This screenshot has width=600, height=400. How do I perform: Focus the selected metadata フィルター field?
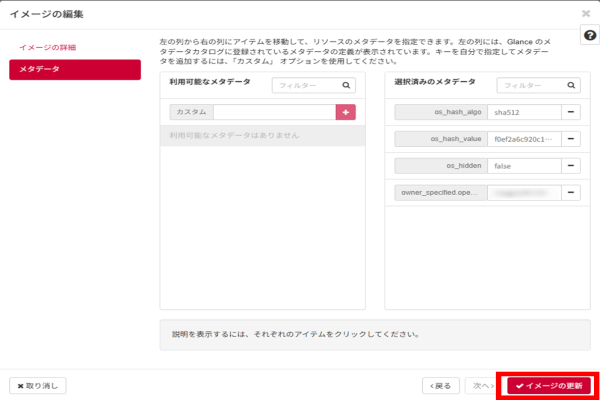tap(529, 86)
